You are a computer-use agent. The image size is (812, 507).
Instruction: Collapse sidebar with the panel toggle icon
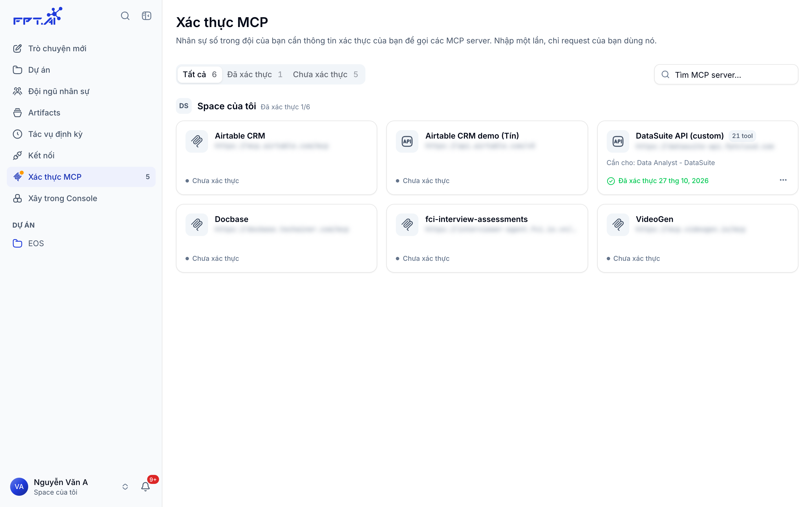coord(147,16)
